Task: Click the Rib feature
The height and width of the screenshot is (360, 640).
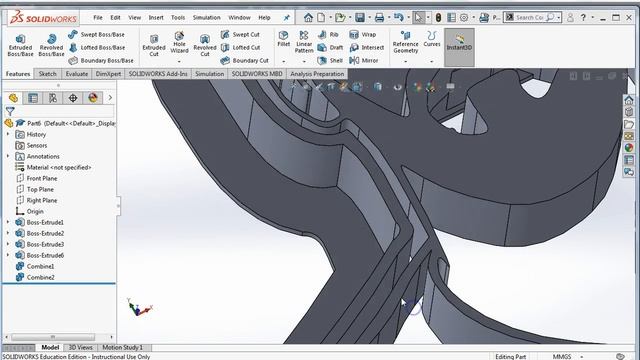Action: point(328,35)
